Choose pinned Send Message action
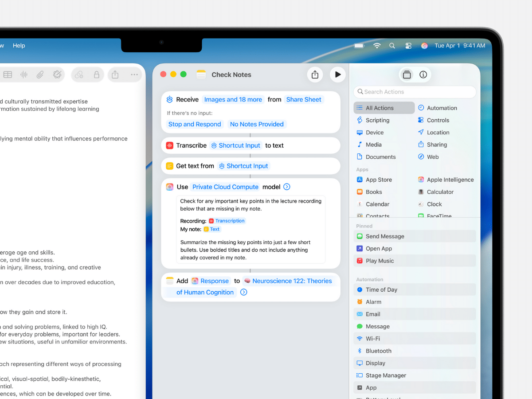This screenshot has height=399, width=532. [x=415, y=236]
